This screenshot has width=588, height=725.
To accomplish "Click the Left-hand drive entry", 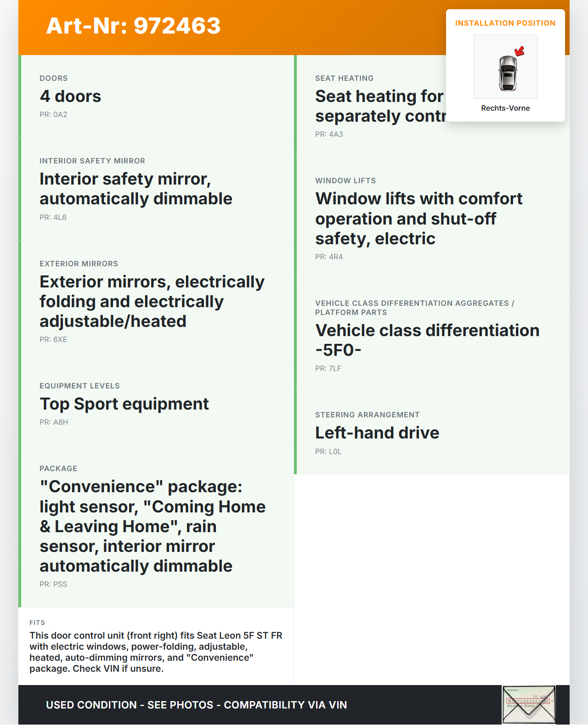I will point(377,433).
